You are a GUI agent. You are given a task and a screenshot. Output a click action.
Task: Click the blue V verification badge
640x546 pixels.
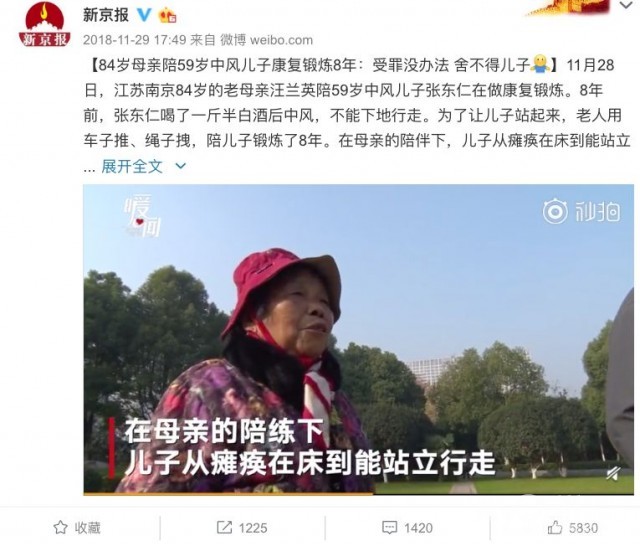click(144, 16)
